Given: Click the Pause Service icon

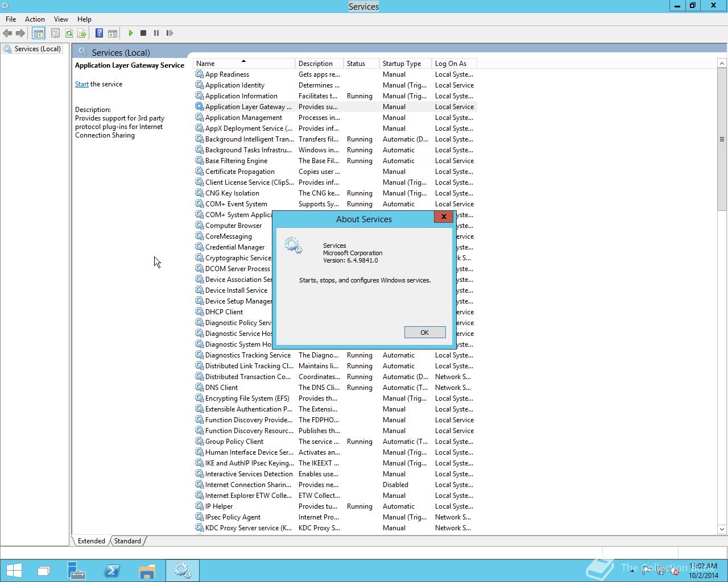Looking at the screenshot, I should (x=156, y=33).
